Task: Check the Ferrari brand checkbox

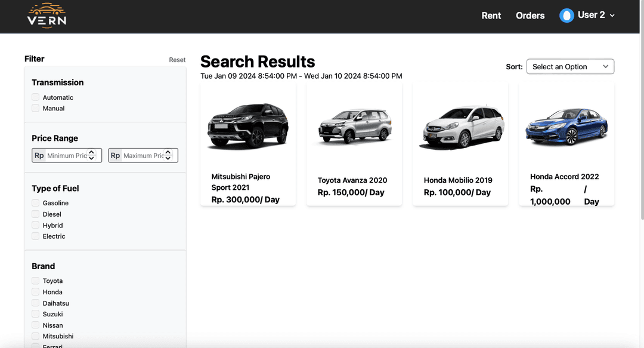Action: point(35,346)
